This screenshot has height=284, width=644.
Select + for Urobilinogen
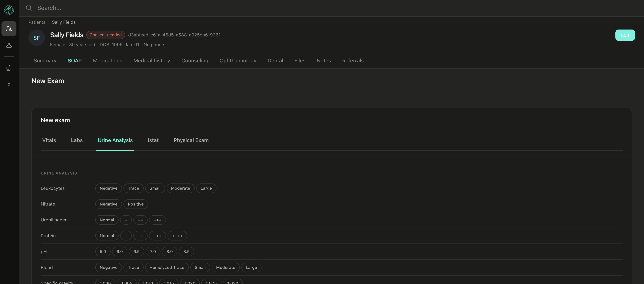126,220
